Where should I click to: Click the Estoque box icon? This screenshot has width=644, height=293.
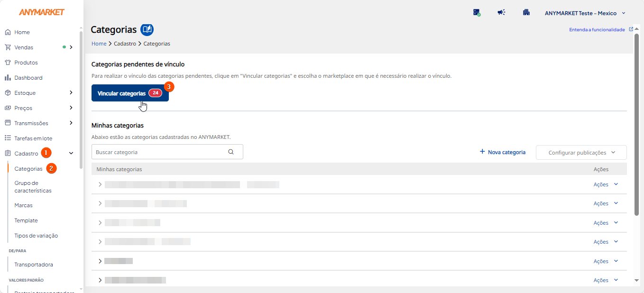[x=8, y=93]
